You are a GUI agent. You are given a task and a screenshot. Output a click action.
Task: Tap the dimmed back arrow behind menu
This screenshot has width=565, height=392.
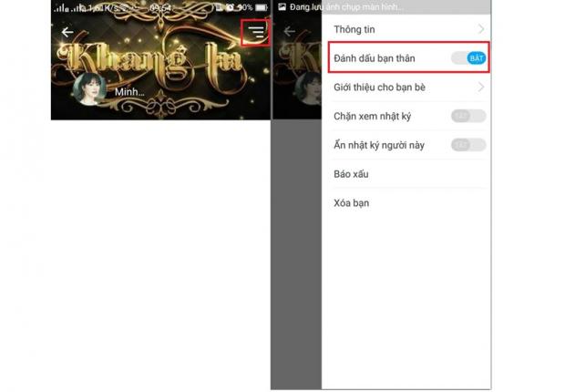289,32
